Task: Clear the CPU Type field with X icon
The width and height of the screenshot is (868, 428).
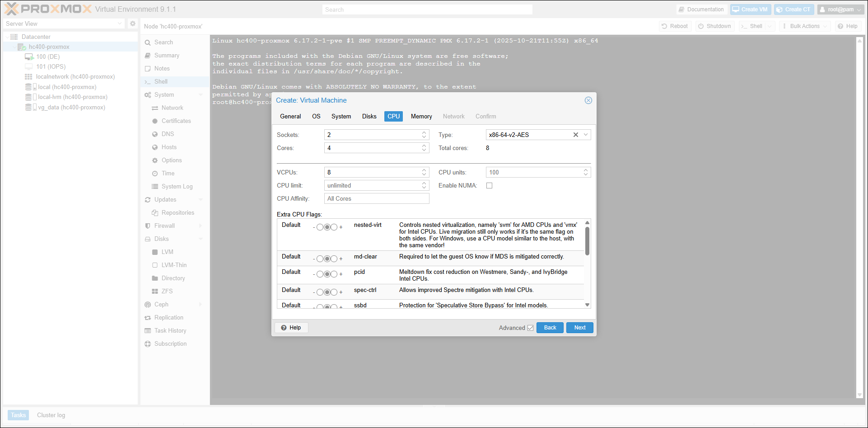Action: click(575, 135)
